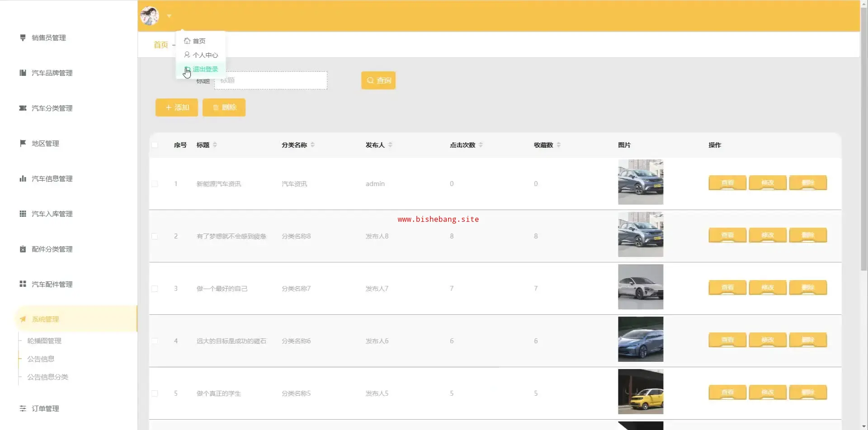This screenshot has height=430, width=868.
Task: Click the 地区管理 flag icon
Action: click(x=23, y=144)
